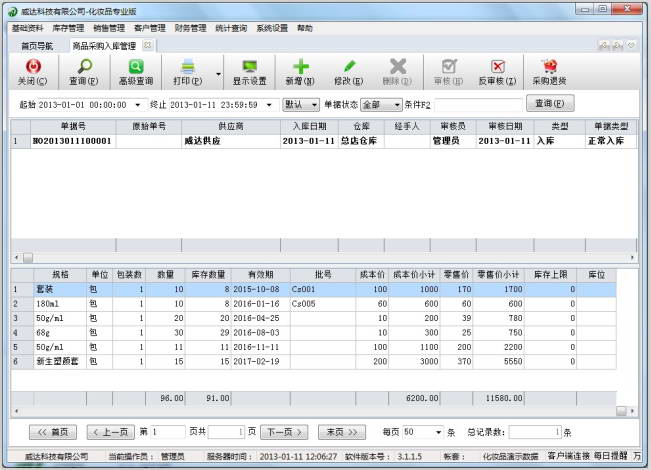Open the 统计查询 menu
Viewport: 651px width, 470px height.
coord(231,28)
